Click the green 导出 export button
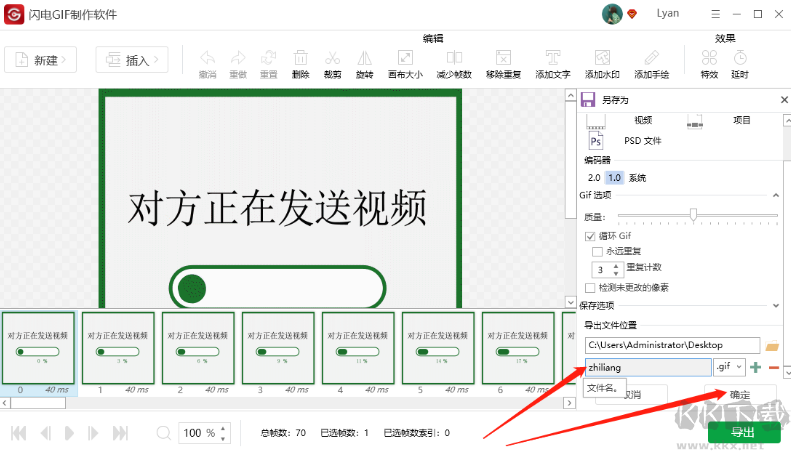Screen dimensions: 791x452 [x=744, y=433]
